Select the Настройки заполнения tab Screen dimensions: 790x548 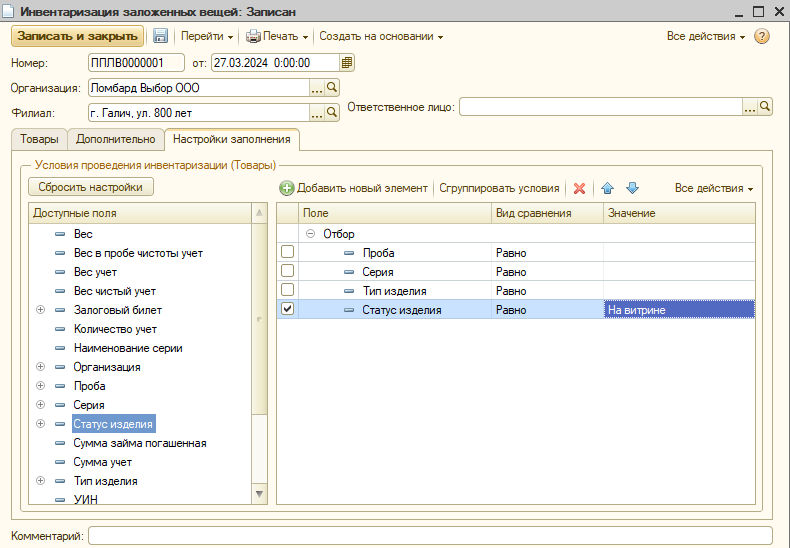232,140
